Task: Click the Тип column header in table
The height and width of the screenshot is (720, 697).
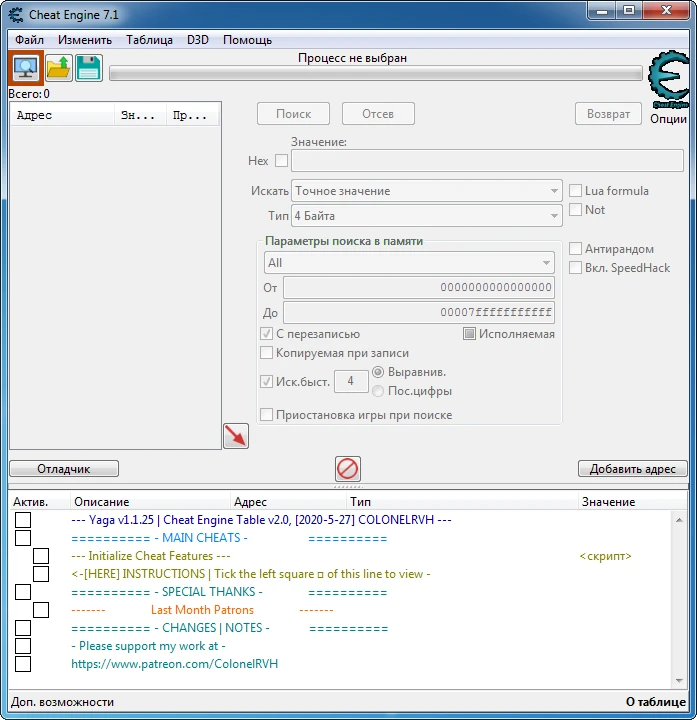Action: 461,501
